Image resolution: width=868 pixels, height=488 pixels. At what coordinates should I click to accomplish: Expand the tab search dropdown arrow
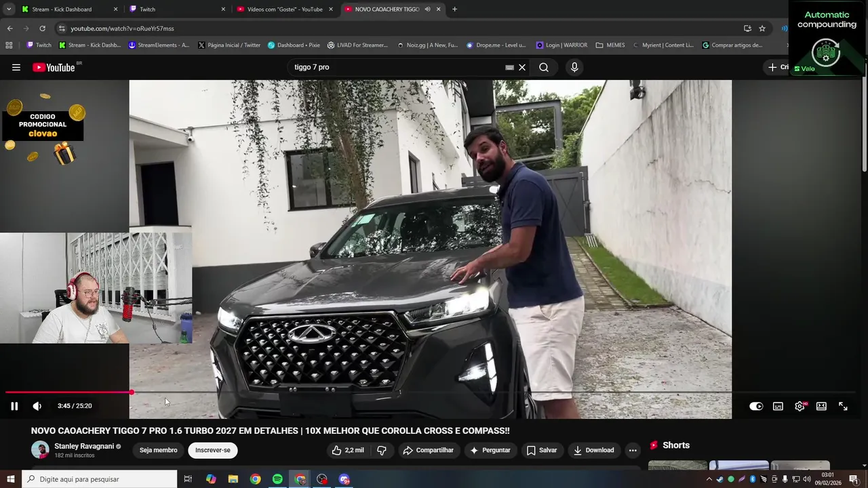tap(9, 9)
